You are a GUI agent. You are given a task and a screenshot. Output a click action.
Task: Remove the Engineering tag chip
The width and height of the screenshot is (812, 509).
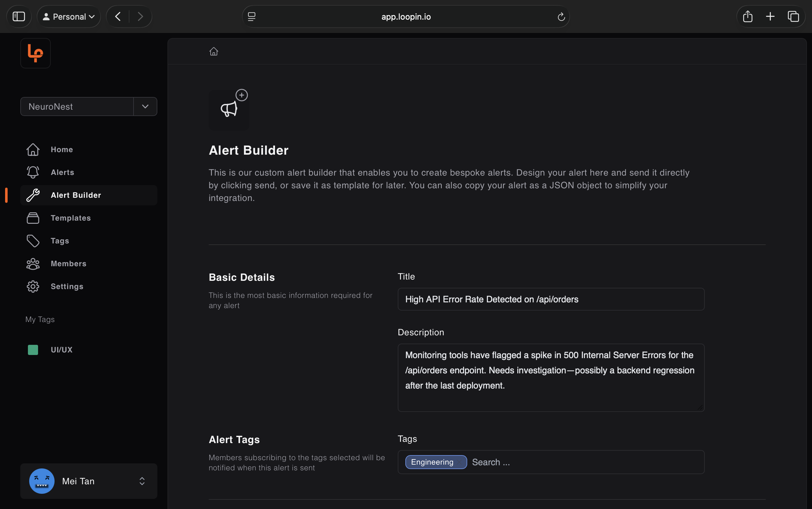(460, 462)
